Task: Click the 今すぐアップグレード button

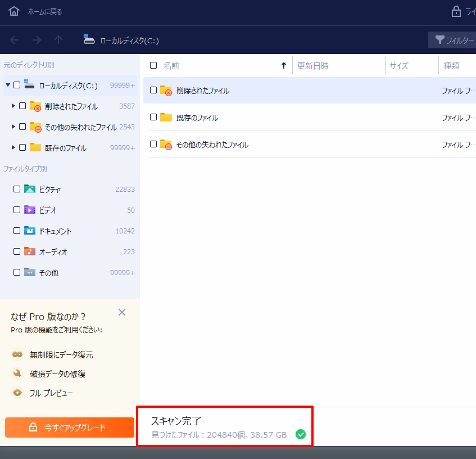Action: [70, 427]
